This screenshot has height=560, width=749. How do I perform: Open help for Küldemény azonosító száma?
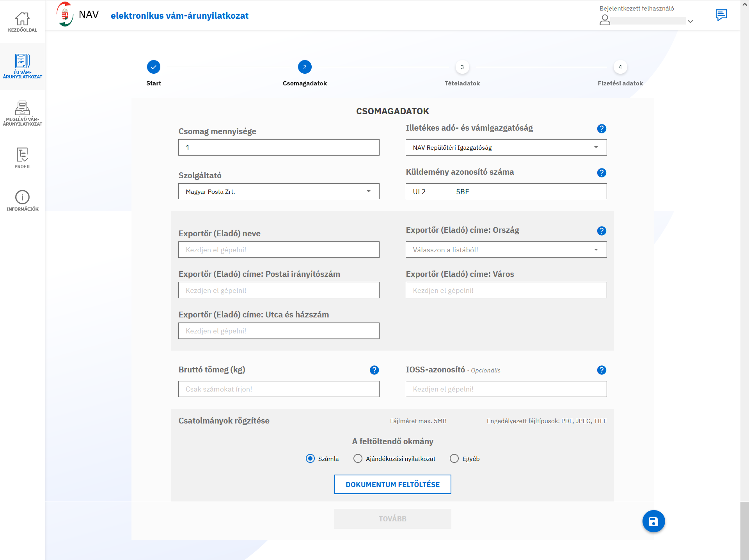[x=601, y=173]
